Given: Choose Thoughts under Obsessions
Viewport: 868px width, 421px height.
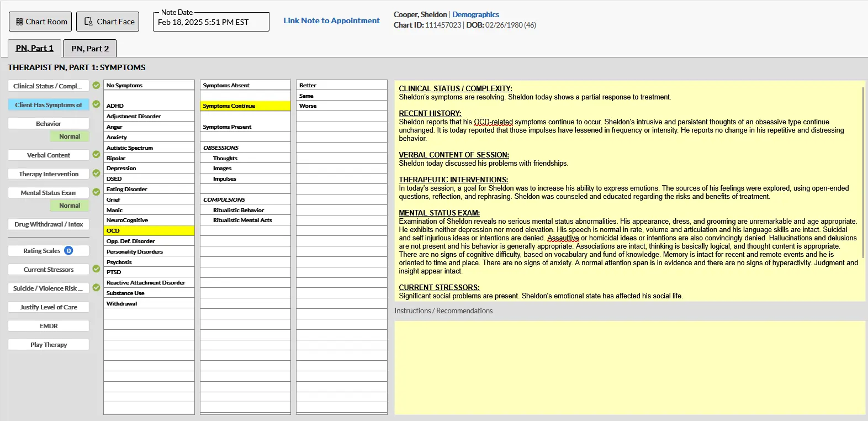Looking at the screenshot, I should pyautogui.click(x=245, y=159).
